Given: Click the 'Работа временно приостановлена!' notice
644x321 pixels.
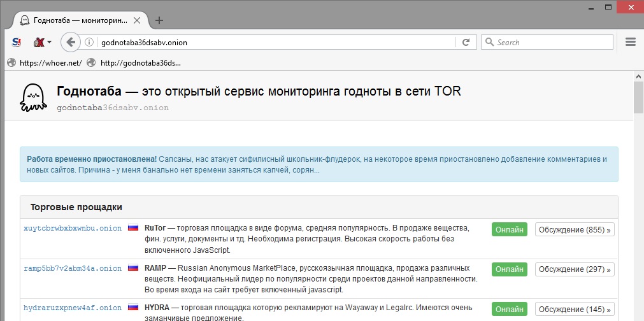Looking at the screenshot, I should [318, 164].
